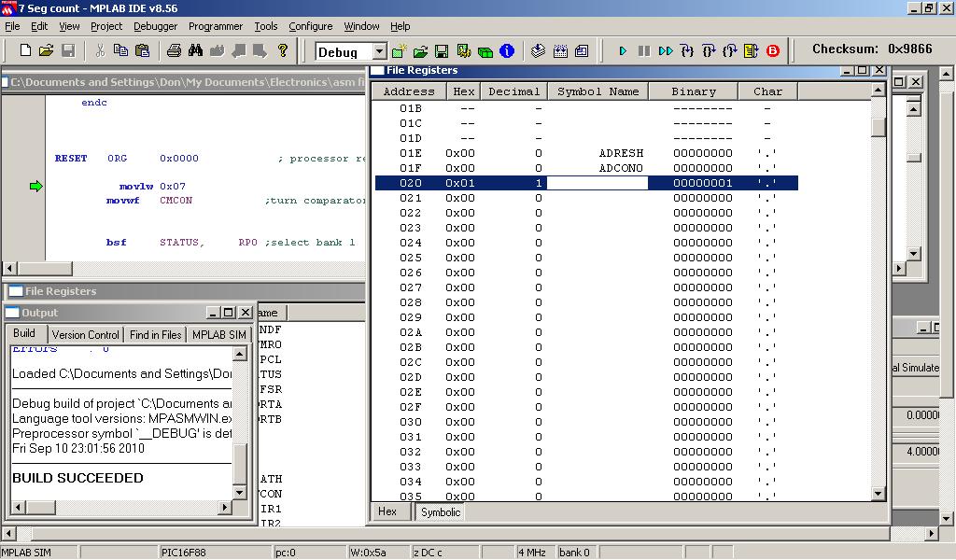This screenshot has height=560, width=956.
Task: Click the New Project icon
Action: (x=400, y=51)
